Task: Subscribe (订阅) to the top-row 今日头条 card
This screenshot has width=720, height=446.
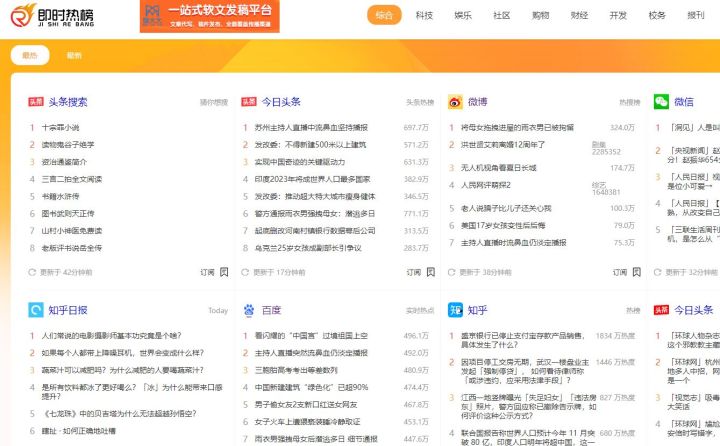Action: (413, 272)
